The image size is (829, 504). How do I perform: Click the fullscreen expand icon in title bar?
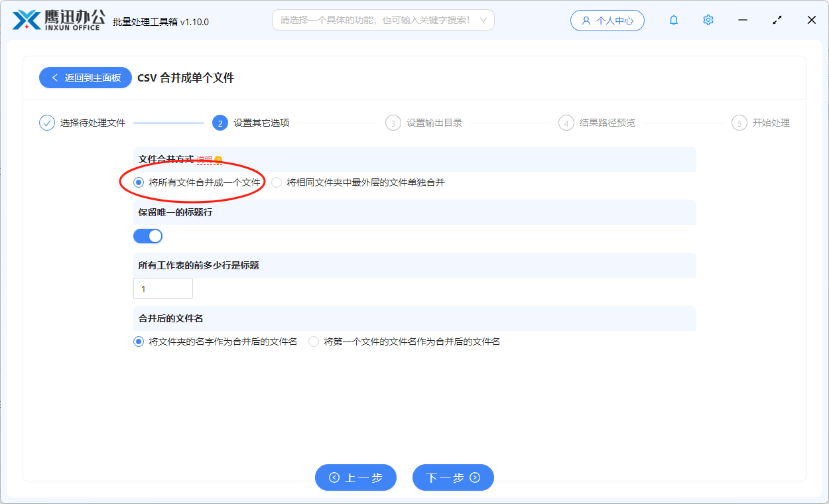click(x=777, y=20)
